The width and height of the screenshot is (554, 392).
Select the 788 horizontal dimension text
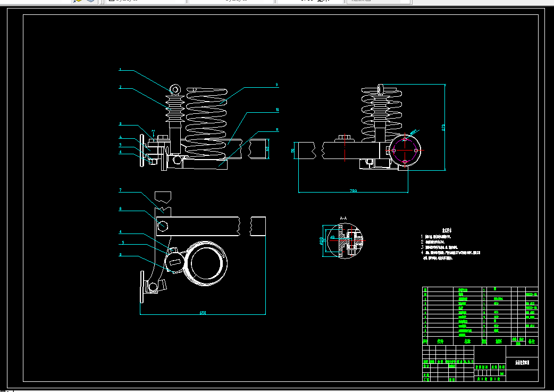353,190
